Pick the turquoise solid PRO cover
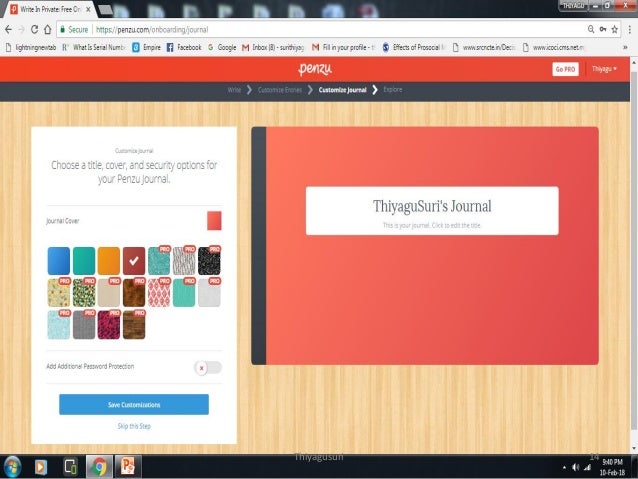 (184, 293)
